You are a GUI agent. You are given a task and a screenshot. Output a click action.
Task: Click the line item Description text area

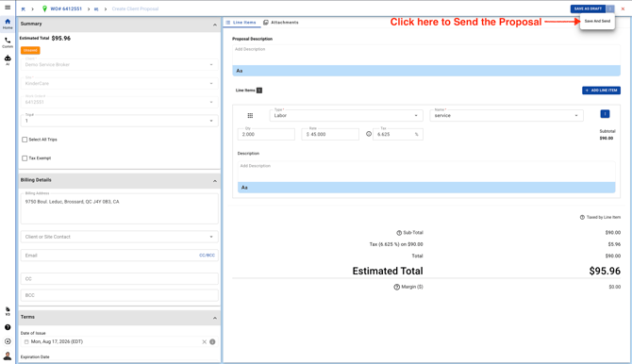click(426, 172)
